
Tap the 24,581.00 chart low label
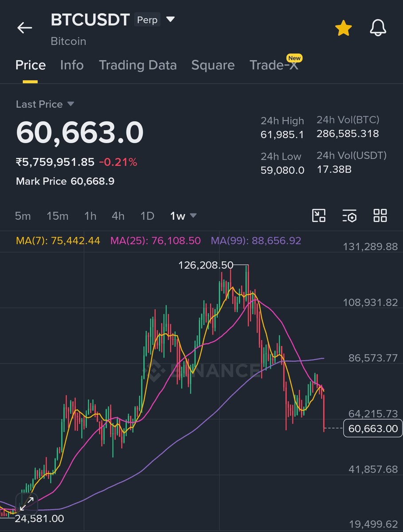[x=39, y=518]
